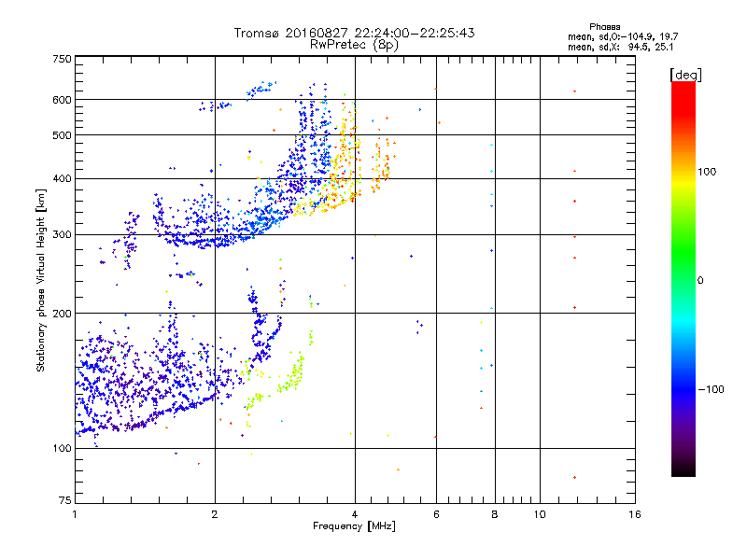Click the '200' height axis tick label
The width and height of the screenshot is (747, 560).
62,314
